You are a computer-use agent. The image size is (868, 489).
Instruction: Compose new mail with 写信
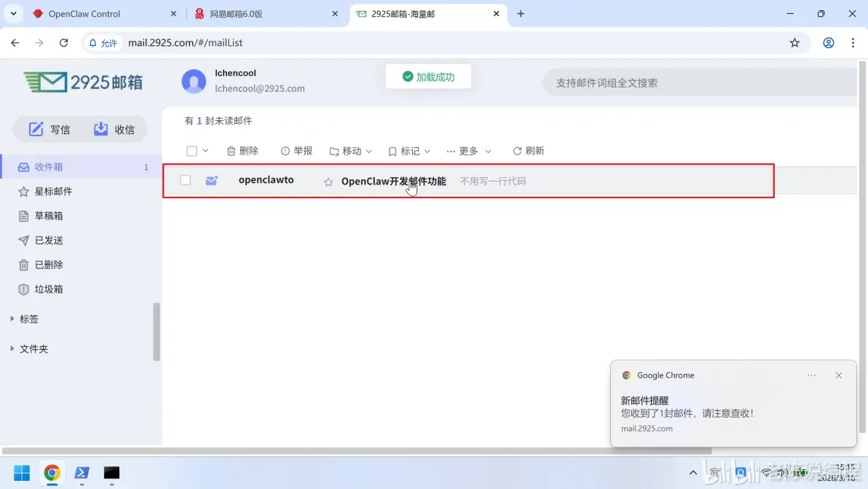coord(50,129)
